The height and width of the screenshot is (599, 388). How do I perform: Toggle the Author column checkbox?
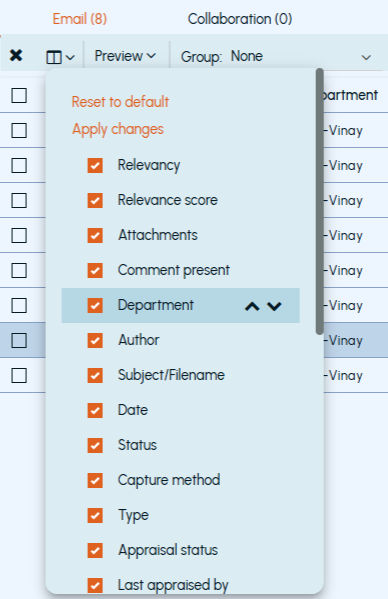coord(95,341)
